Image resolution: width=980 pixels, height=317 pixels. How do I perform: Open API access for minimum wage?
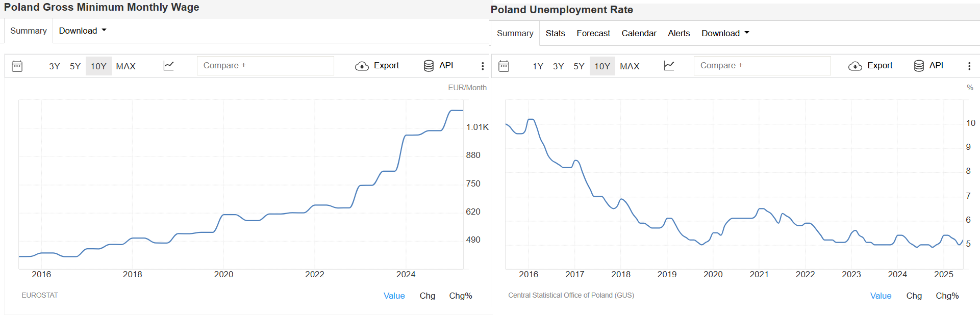point(438,66)
